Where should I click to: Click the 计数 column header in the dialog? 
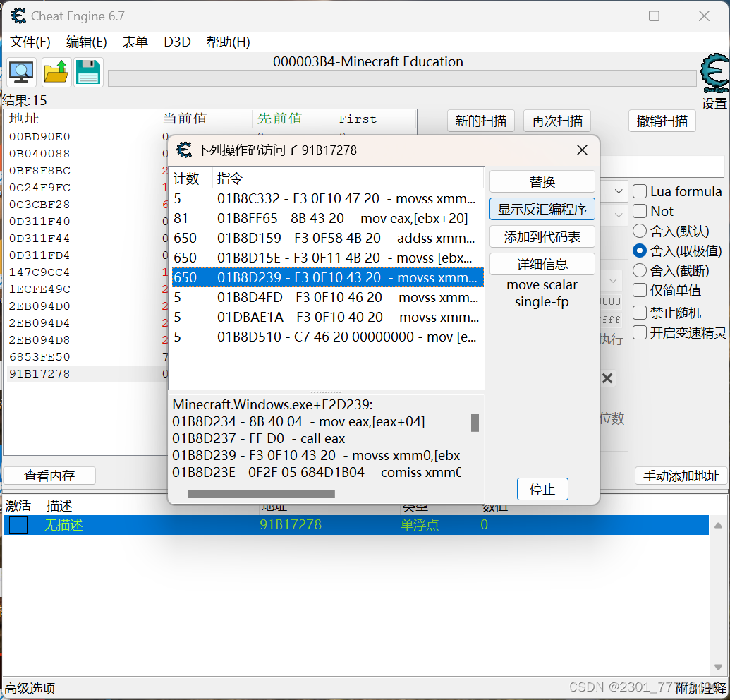190,179
